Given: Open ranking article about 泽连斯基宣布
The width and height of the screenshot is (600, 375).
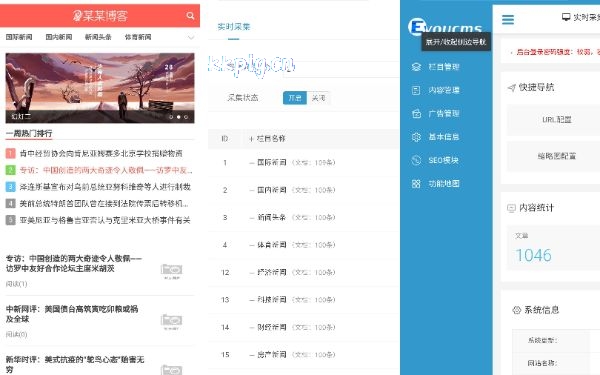Looking at the screenshot, I should point(105,187).
